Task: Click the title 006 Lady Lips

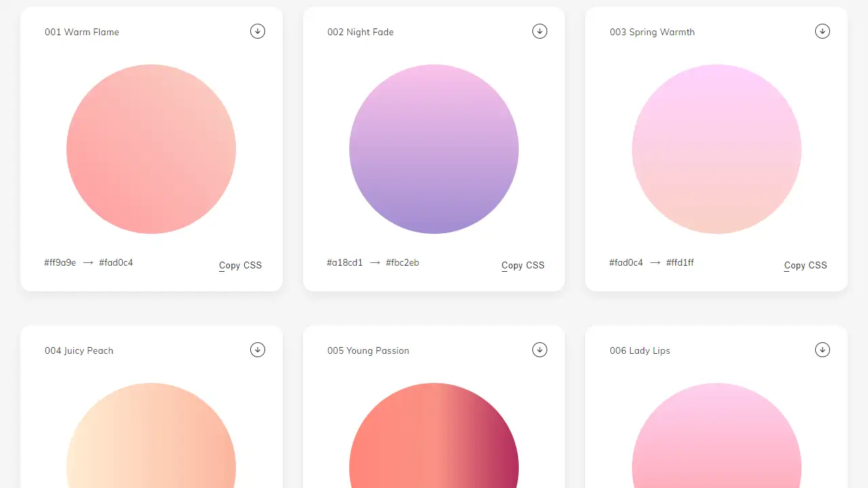Action: coord(639,350)
